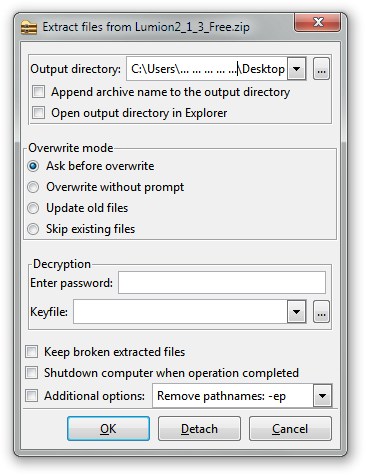Tick Keep broken extracted files

(32, 352)
